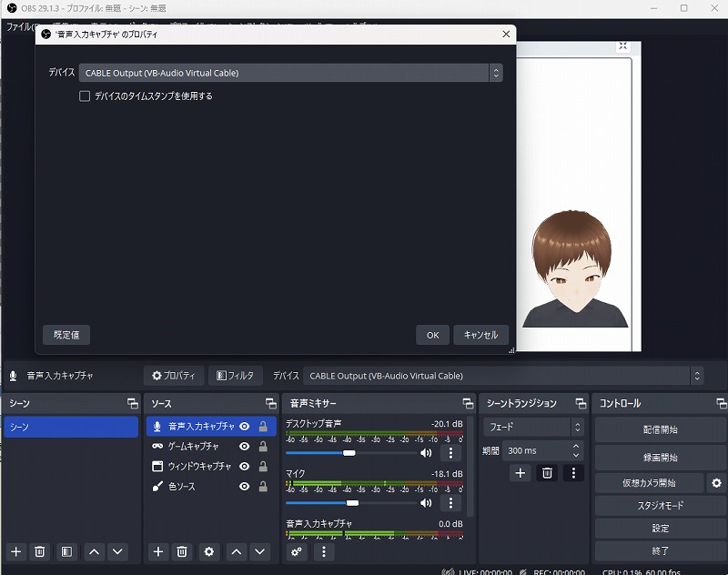This screenshot has height=575, width=728.
Task: Undock the シーン panel
Action: 133,403
